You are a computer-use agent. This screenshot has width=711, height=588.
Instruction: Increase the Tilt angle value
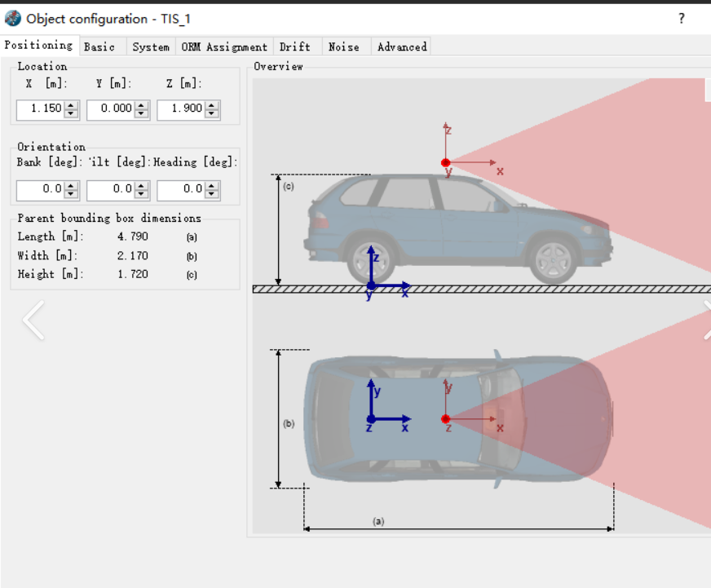point(142,186)
